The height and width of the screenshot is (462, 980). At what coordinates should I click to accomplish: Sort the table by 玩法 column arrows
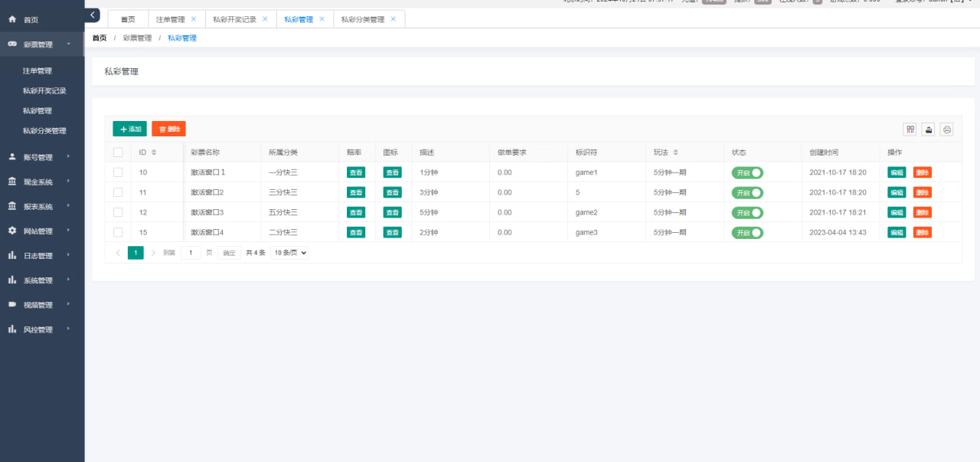click(x=675, y=152)
